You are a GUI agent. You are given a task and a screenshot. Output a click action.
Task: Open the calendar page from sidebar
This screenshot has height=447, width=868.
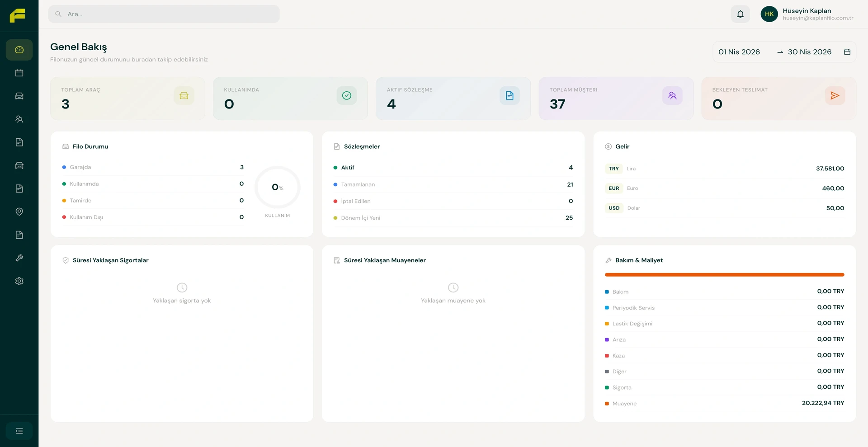pyautogui.click(x=19, y=73)
